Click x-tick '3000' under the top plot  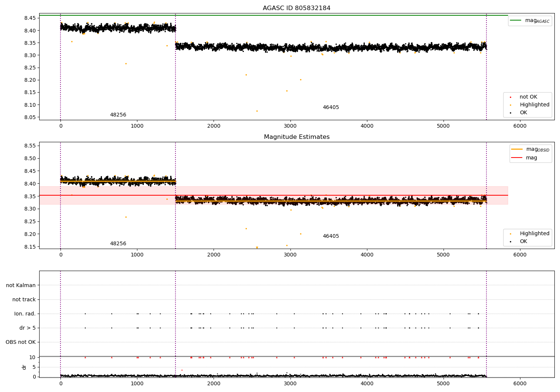290,126
